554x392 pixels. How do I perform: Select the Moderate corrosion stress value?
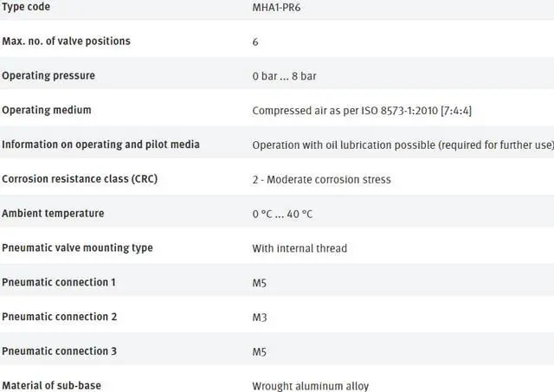[x=321, y=179]
